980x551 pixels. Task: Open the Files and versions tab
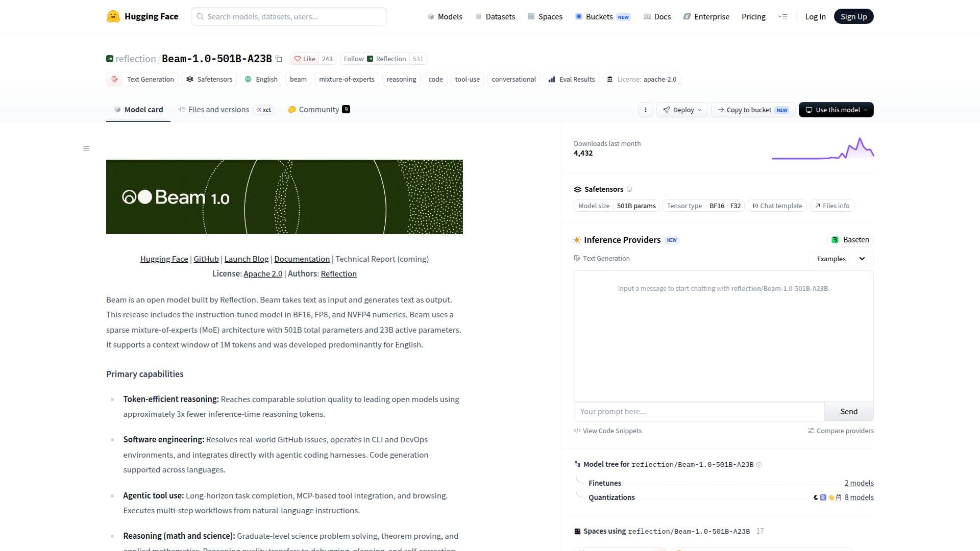click(x=225, y=109)
